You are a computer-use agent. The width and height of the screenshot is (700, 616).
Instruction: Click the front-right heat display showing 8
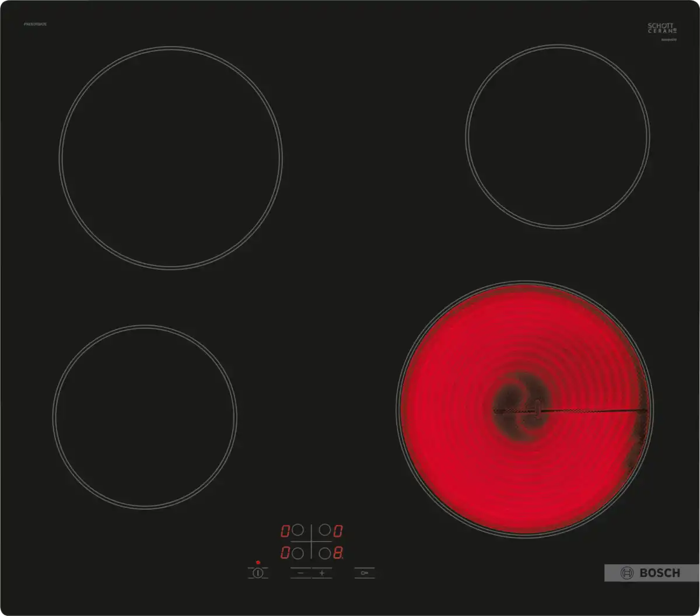(338, 552)
